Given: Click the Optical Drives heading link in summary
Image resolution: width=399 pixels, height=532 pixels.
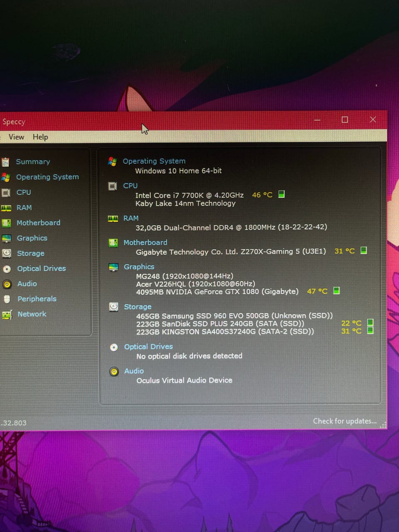Looking at the screenshot, I should coord(148,347).
